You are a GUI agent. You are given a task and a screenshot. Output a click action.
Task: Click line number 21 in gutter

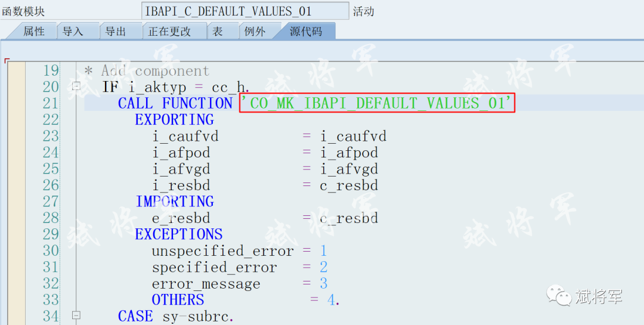point(51,103)
